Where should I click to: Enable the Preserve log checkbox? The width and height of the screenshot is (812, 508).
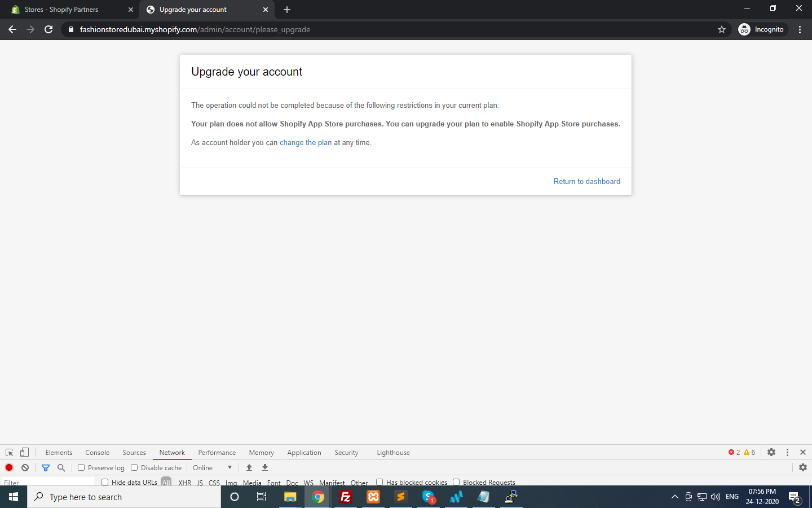(x=81, y=467)
